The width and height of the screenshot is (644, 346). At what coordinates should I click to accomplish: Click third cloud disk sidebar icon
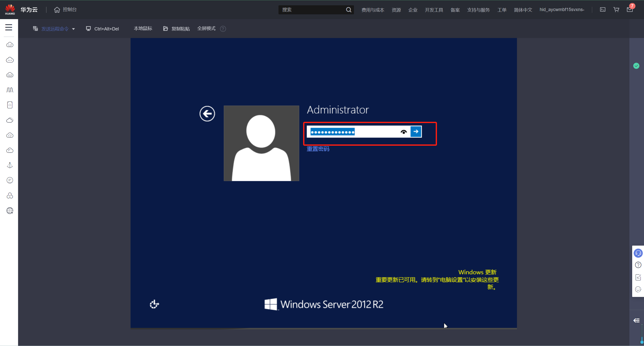10,75
